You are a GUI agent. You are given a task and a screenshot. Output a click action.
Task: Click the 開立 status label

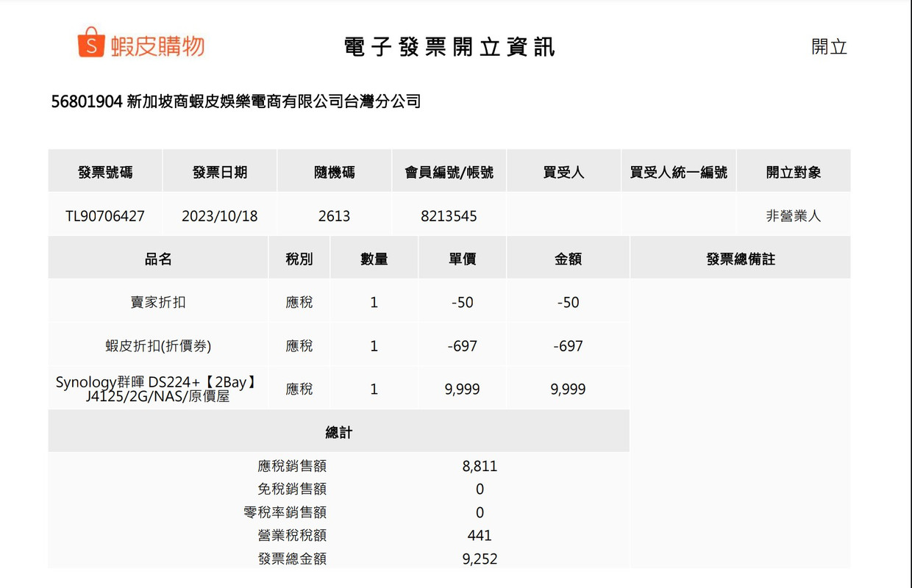(x=830, y=47)
